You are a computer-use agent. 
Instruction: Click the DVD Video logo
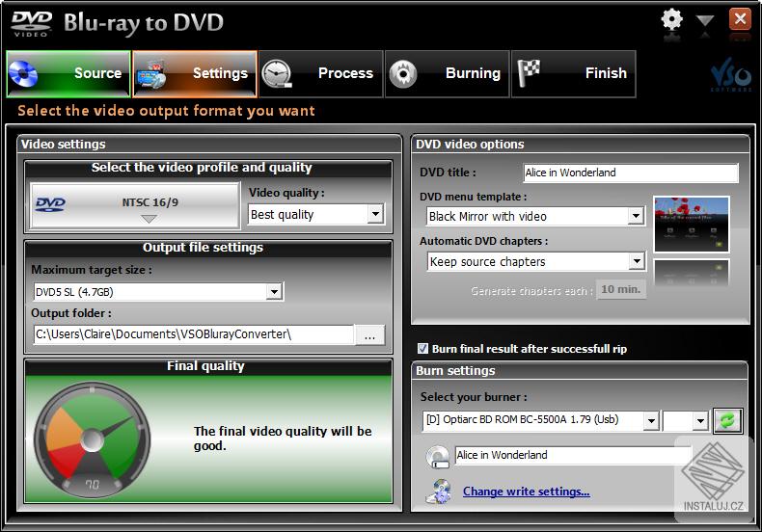31,23
